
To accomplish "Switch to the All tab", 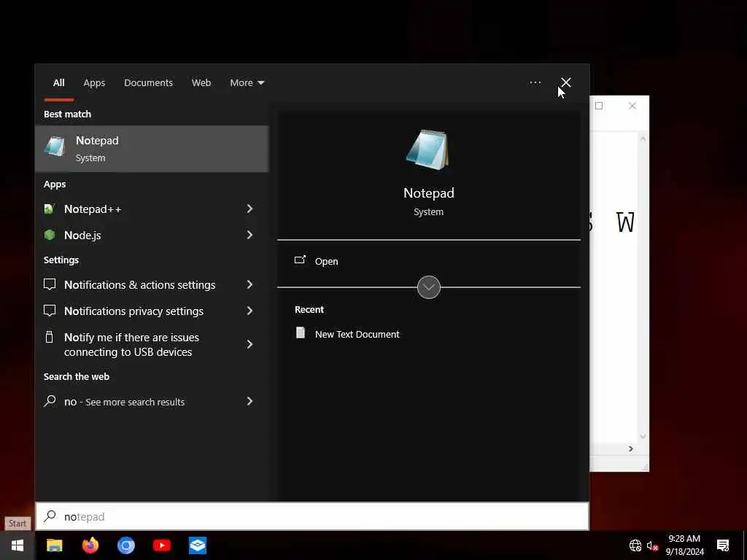I will click(x=58, y=83).
